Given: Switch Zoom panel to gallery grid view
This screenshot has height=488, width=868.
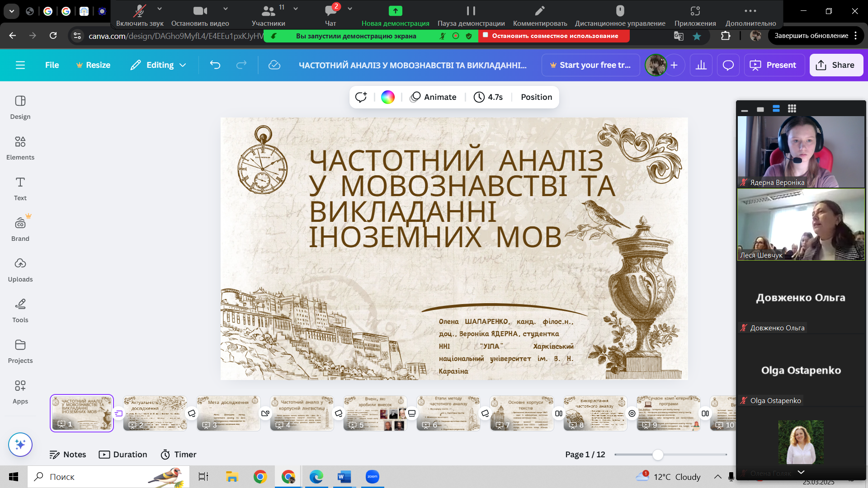Looking at the screenshot, I should (x=792, y=108).
